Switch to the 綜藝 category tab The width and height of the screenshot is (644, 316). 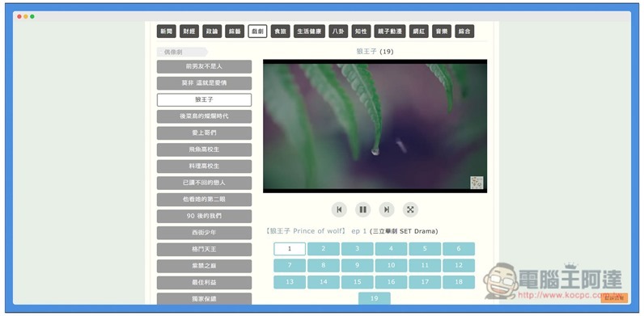[x=235, y=32]
